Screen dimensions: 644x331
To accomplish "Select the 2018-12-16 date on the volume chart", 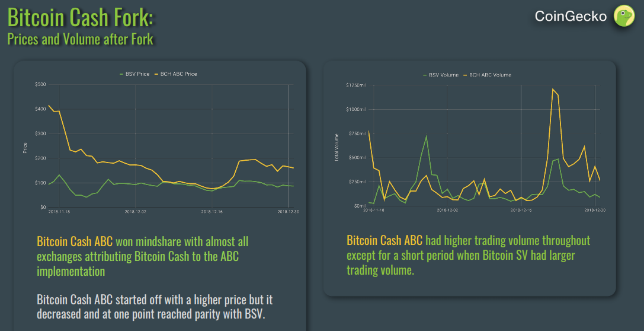I will click(x=521, y=210).
